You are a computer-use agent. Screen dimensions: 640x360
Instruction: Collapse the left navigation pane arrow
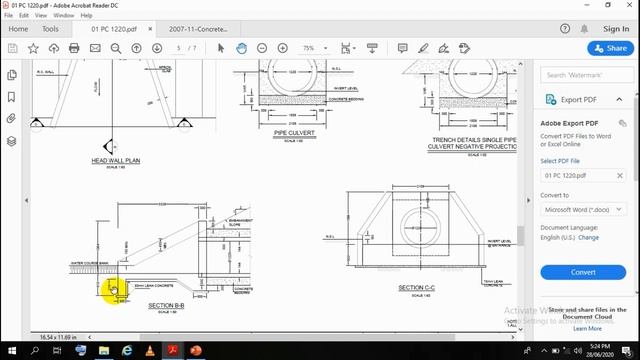(27, 200)
